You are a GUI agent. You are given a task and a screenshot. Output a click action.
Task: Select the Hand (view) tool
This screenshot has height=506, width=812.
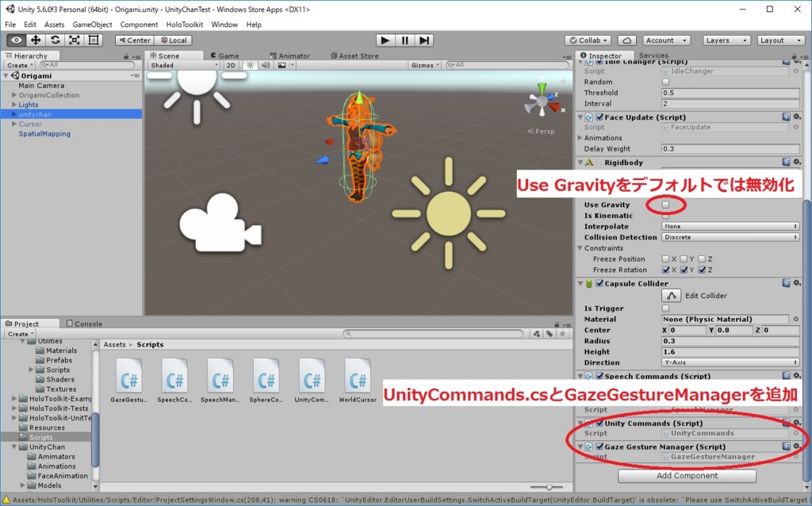click(x=16, y=40)
